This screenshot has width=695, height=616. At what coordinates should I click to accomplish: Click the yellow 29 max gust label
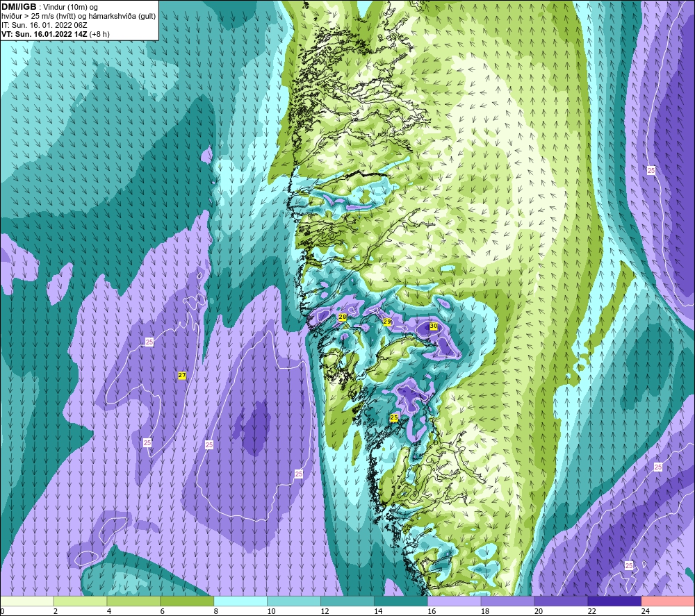click(387, 322)
